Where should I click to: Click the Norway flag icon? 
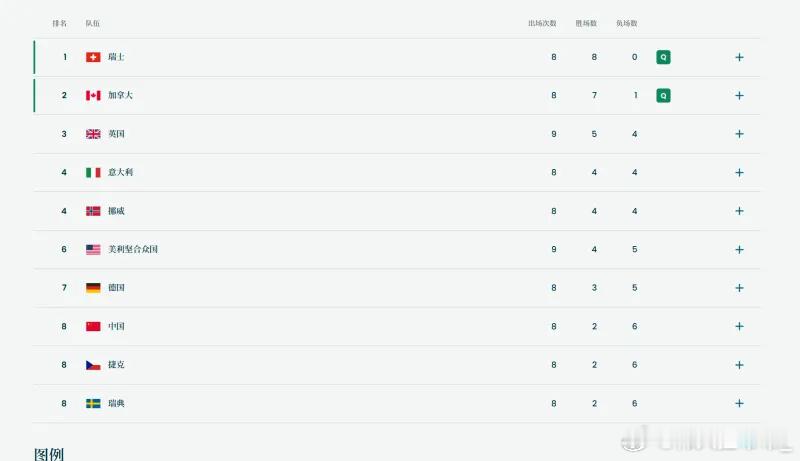click(93, 211)
